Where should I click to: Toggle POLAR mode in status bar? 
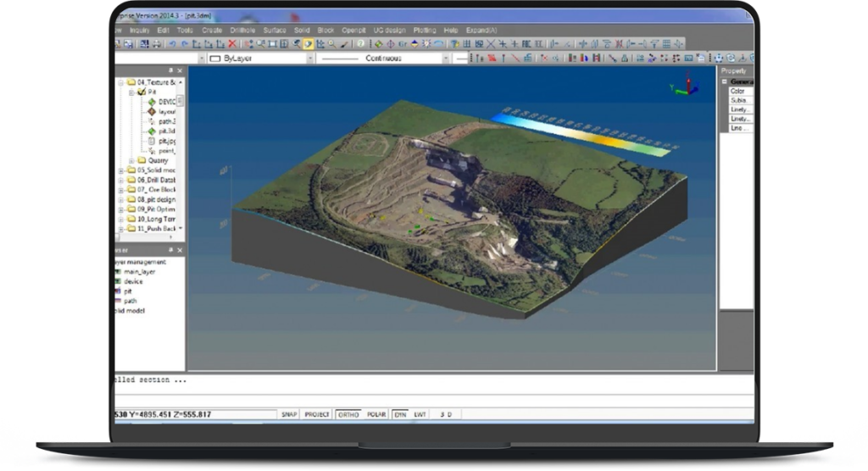point(376,414)
